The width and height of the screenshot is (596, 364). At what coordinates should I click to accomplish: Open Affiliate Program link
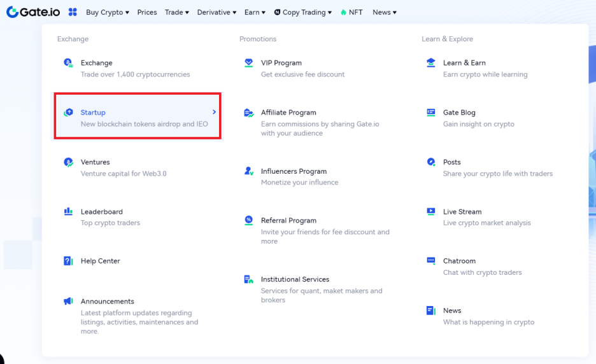(x=288, y=113)
